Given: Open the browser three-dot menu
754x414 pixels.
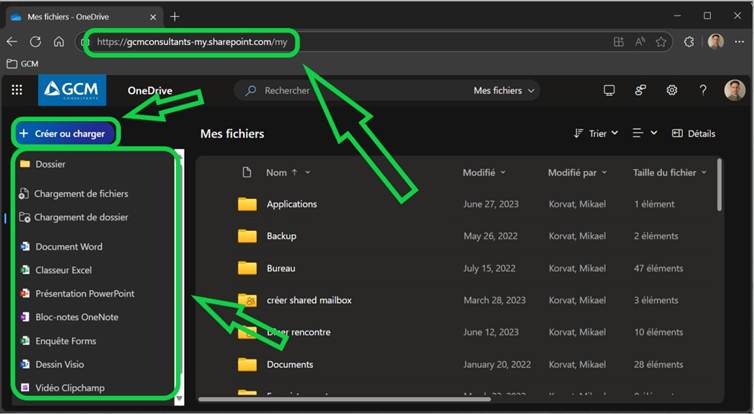Looking at the screenshot, I should click(740, 42).
